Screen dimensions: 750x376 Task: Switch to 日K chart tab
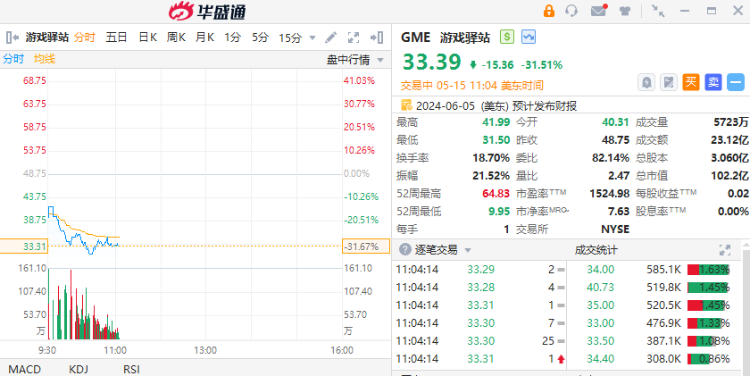point(148,37)
